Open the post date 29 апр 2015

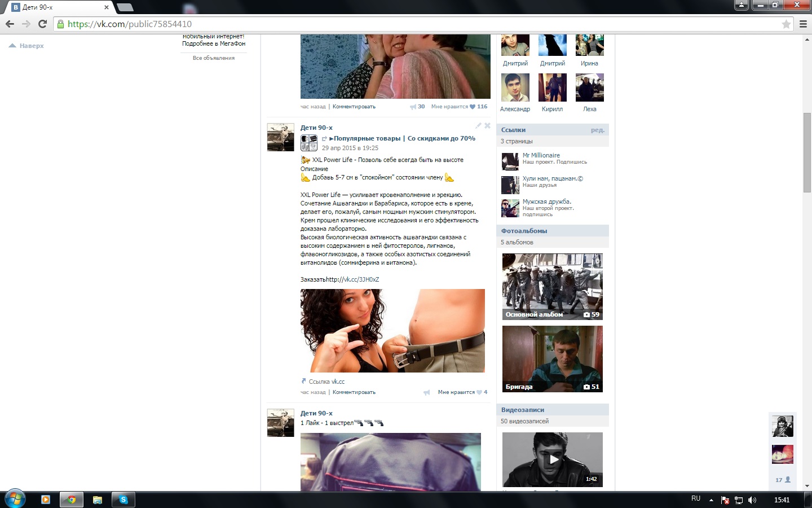coord(350,148)
